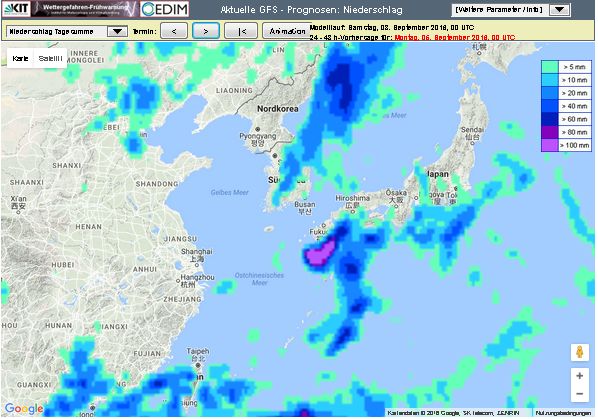
Task: Click the > 60 mm legend swatch
Action: tap(550, 119)
